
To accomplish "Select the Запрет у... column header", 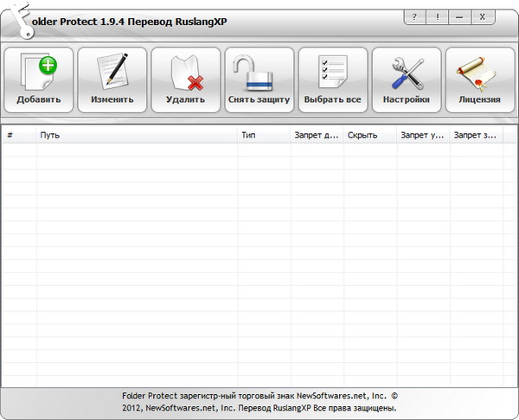I will pos(422,136).
